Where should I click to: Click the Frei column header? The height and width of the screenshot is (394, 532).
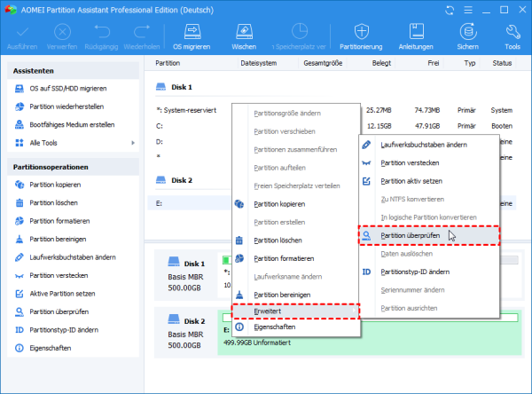pyautogui.click(x=434, y=63)
